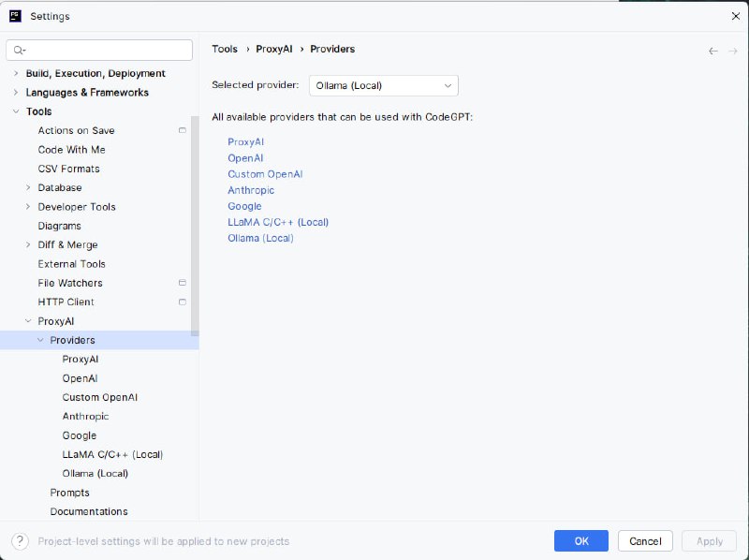Click the settings tree scrollbar

click(195, 226)
